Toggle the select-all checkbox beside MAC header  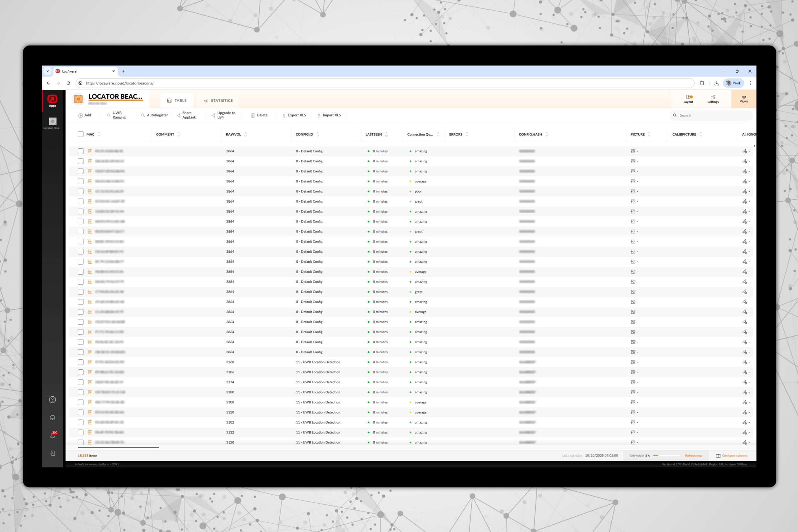tap(80, 134)
